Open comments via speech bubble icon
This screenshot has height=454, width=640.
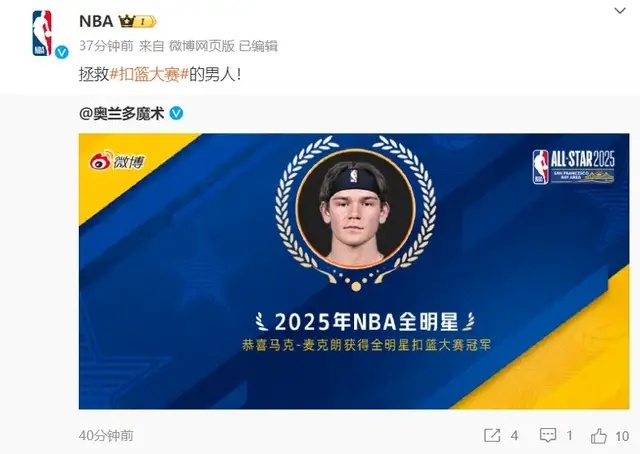pos(547,435)
